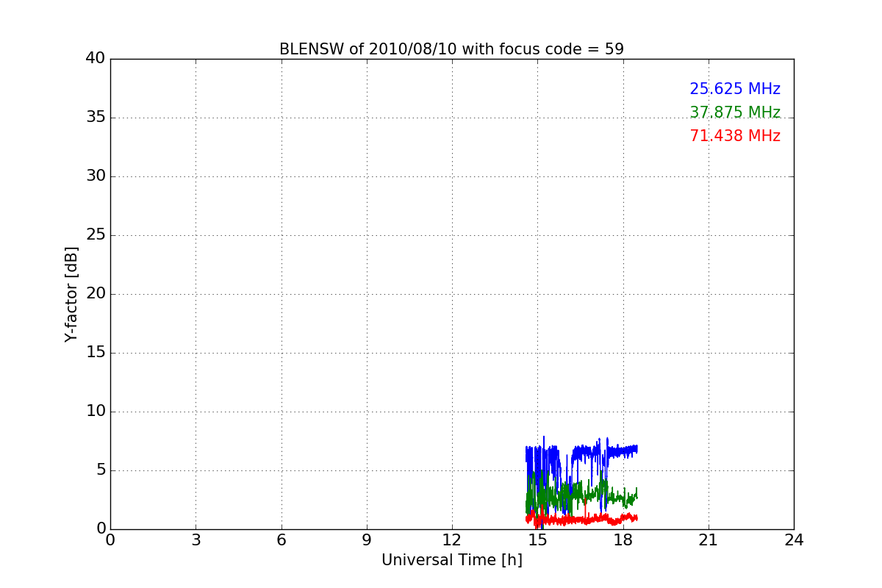This screenshot has height=588, width=882.
Task: Click the Y-factor [dB] axis label
Action: click(x=71, y=294)
